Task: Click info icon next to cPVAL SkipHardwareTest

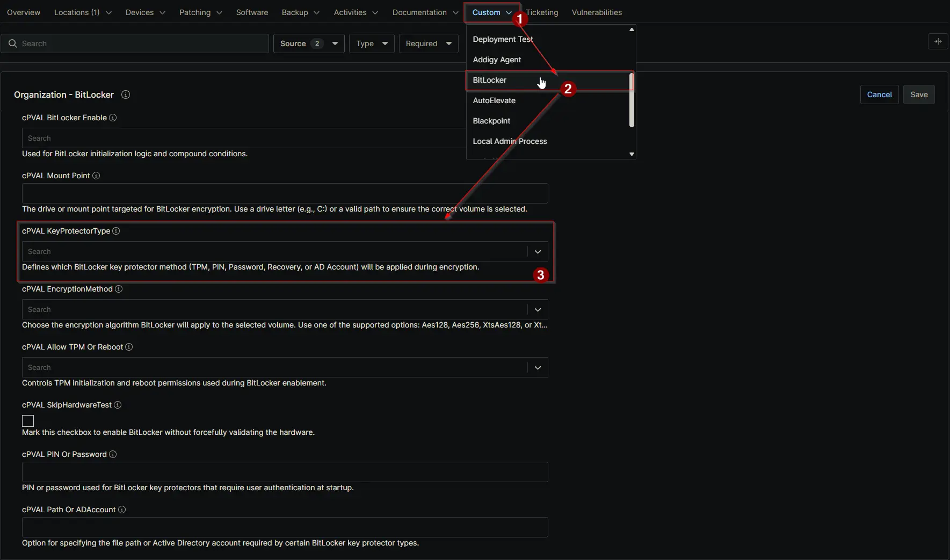Action: point(118,405)
